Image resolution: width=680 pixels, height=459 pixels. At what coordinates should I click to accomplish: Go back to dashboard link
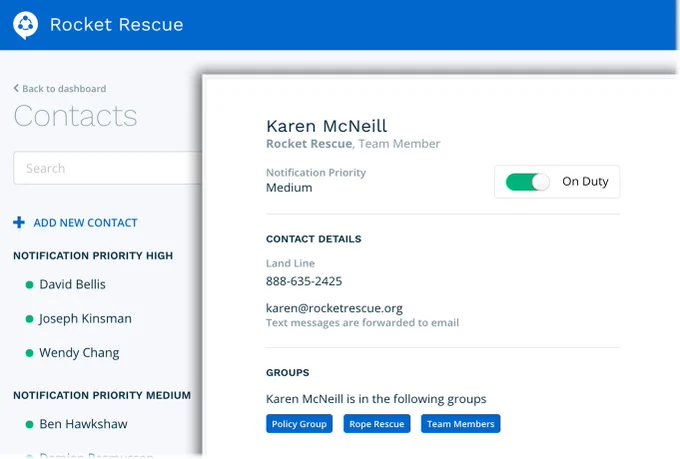pyautogui.click(x=60, y=89)
